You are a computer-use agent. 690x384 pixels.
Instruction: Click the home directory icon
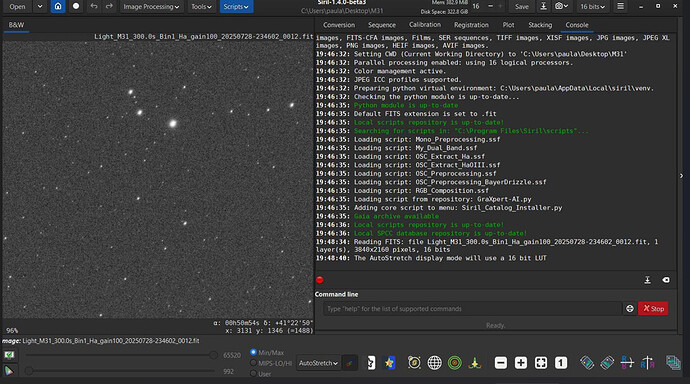tap(58, 7)
